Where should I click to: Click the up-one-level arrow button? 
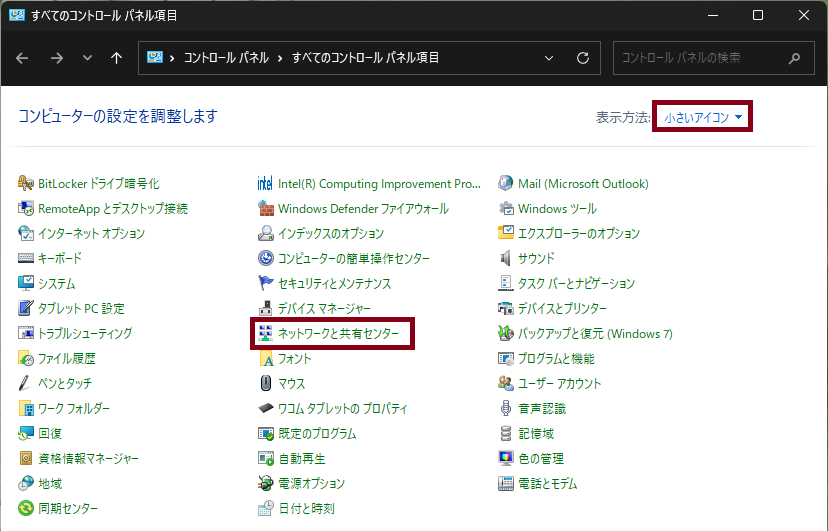(x=116, y=58)
